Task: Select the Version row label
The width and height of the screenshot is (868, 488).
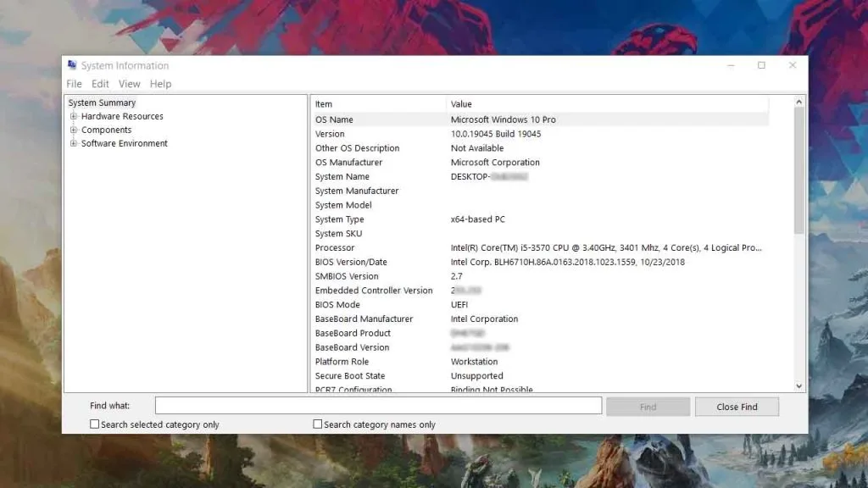Action: coord(330,134)
